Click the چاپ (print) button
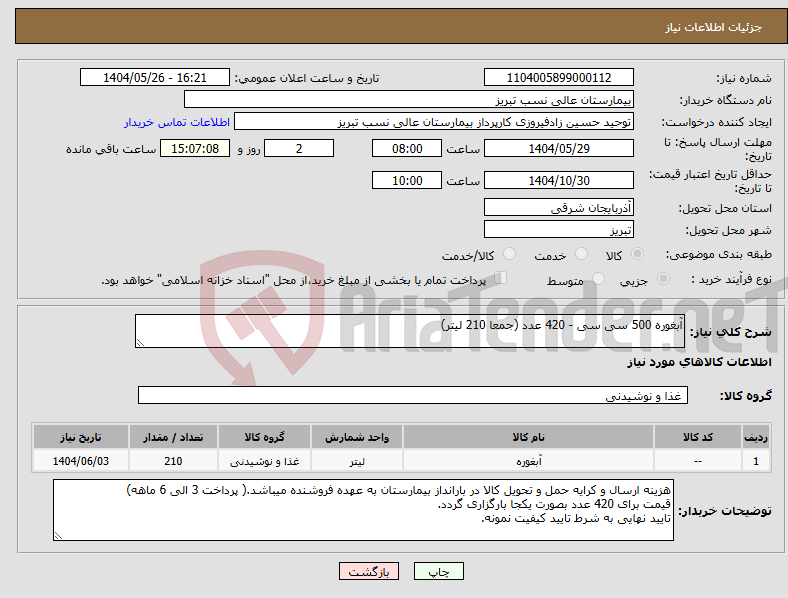Viewport: 788px width, 598px height. tap(438, 571)
